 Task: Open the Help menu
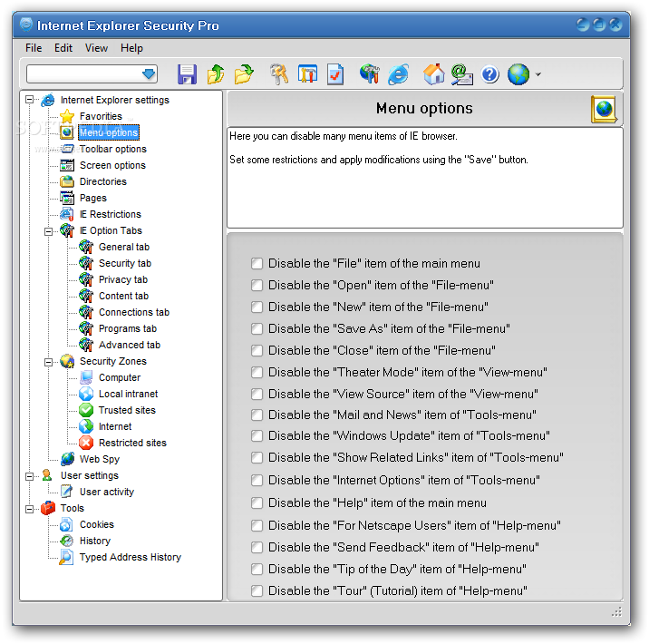tap(131, 48)
